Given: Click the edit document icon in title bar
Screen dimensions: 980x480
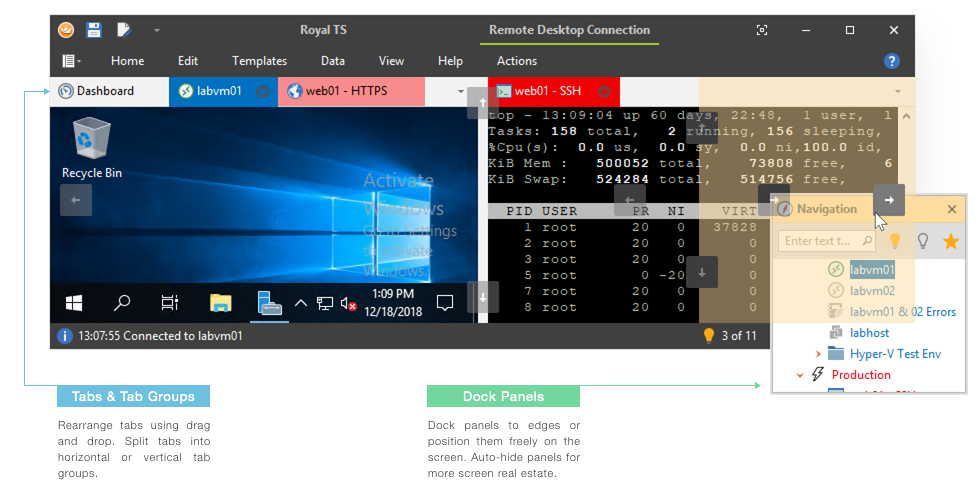Looking at the screenshot, I should pos(123,30).
